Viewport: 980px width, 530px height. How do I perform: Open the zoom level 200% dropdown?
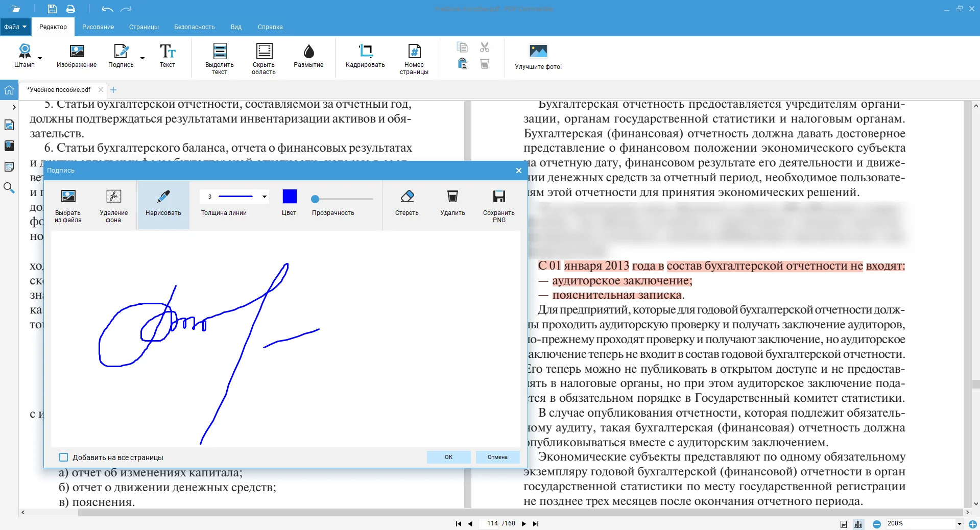coord(959,524)
